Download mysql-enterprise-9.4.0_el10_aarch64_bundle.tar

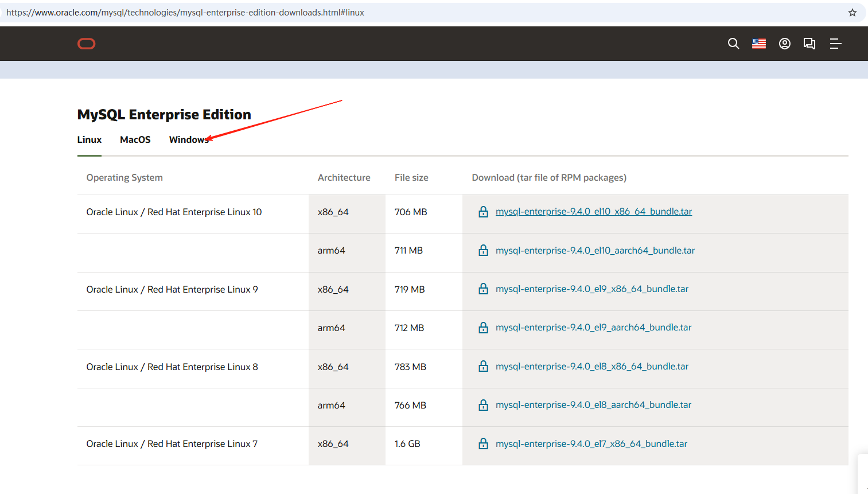coord(595,250)
